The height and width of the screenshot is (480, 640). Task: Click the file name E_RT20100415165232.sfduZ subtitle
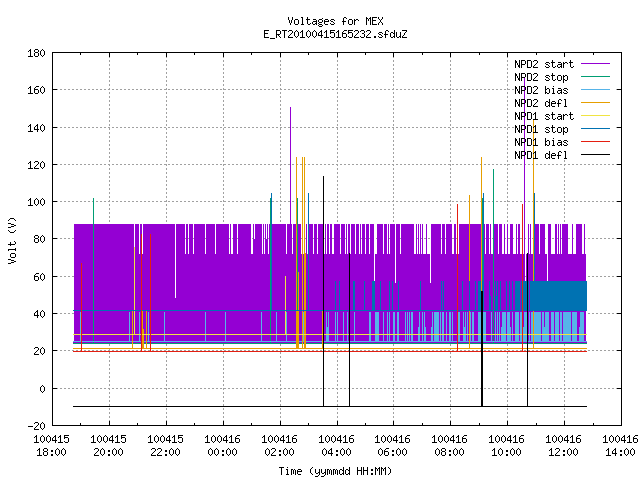pos(336,34)
